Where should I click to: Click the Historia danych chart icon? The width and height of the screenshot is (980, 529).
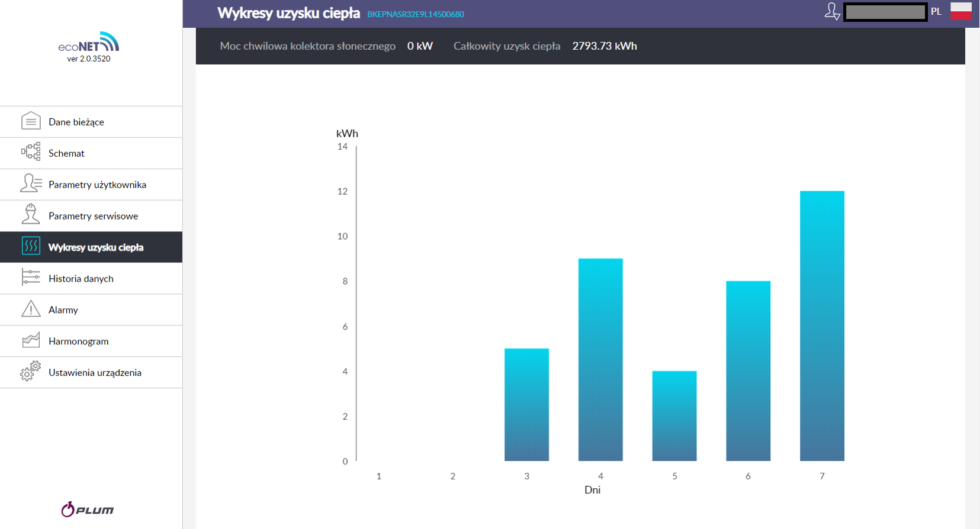(31, 278)
